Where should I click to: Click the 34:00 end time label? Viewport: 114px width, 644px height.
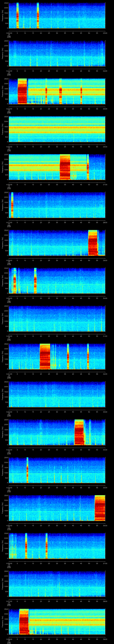pyautogui.click(x=105, y=450)
